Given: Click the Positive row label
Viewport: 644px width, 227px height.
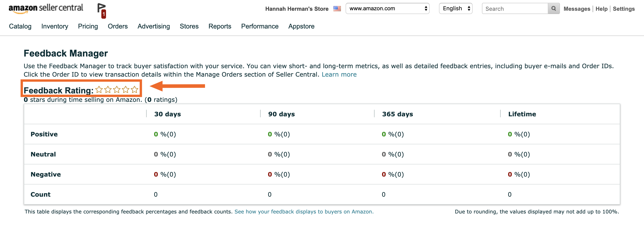Looking at the screenshot, I should [44, 134].
